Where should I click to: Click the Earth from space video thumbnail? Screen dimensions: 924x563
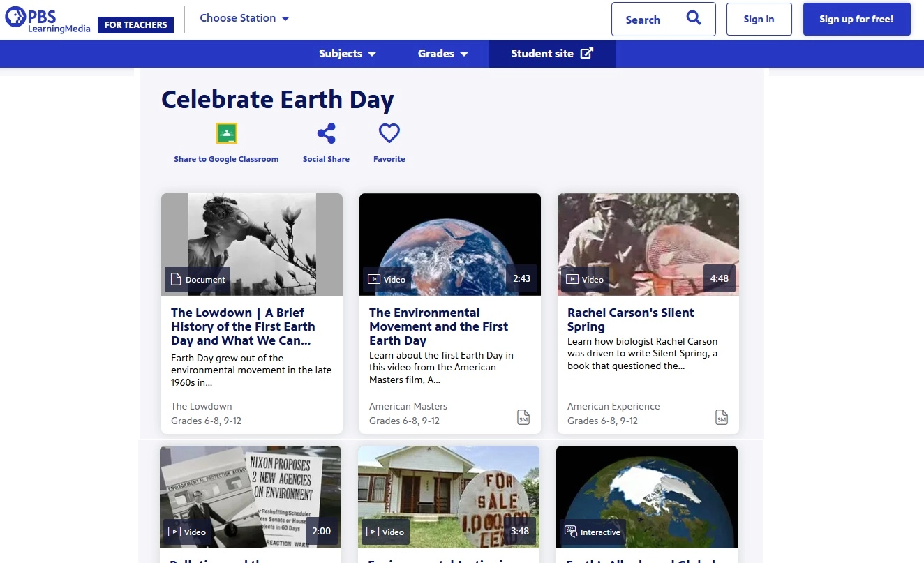(449, 244)
